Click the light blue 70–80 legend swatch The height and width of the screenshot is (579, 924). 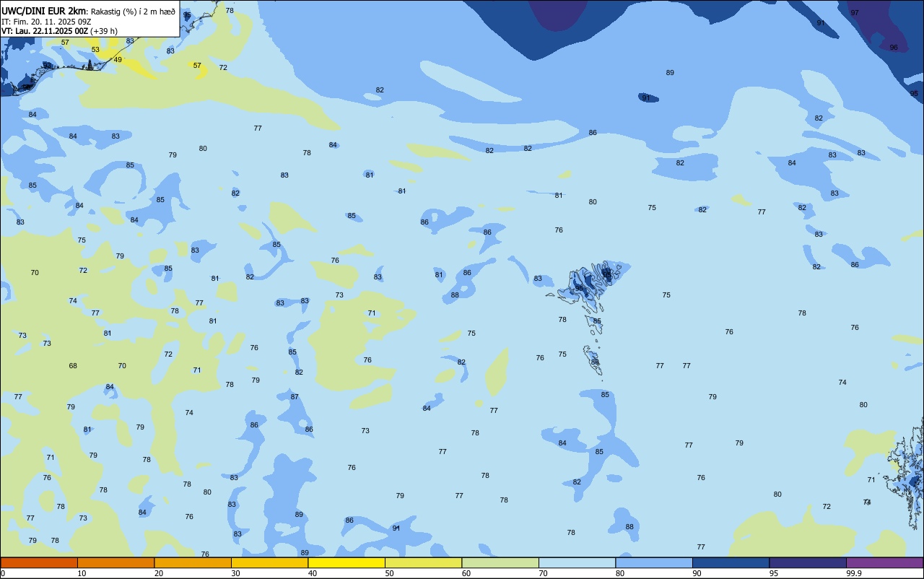[577, 562]
